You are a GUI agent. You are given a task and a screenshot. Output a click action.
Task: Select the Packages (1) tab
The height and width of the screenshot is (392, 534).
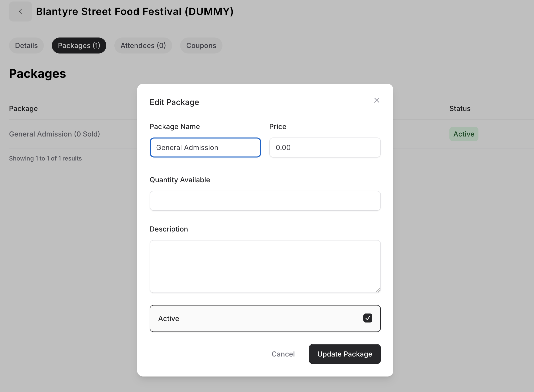[79, 45]
